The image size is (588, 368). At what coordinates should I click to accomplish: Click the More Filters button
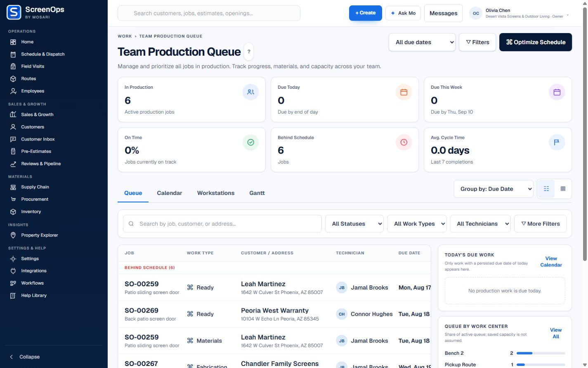pyautogui.click(x=541, y=224)
